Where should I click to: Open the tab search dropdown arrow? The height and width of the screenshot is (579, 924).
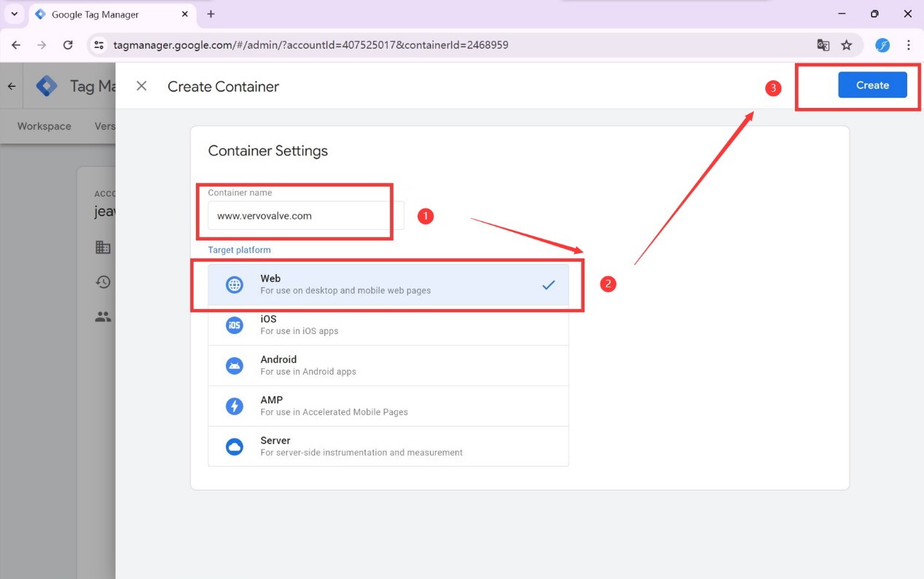click(x=14, y=14)
